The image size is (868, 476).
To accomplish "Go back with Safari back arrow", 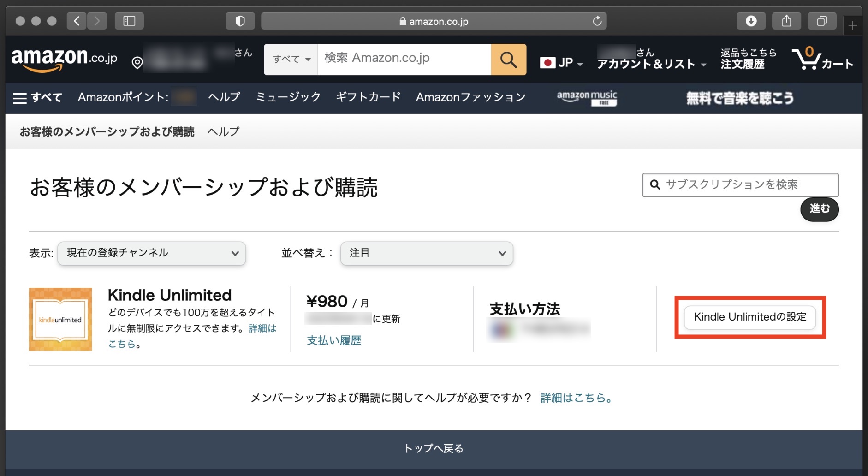I will (x=77, y=21).
